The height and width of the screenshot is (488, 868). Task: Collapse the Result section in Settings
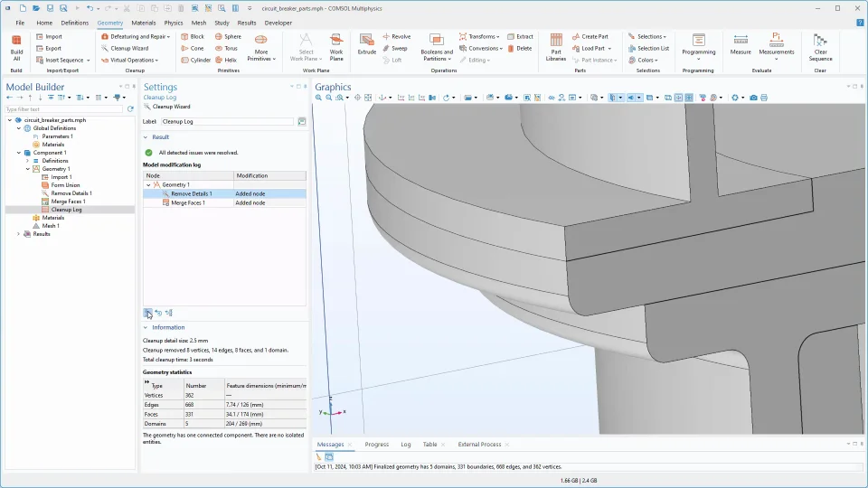pos(146,136)
